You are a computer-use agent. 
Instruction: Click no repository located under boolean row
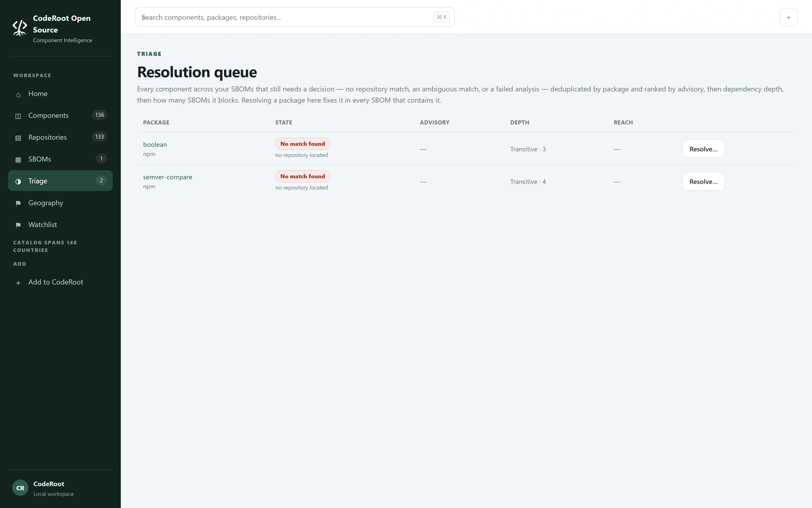[301, 155]
